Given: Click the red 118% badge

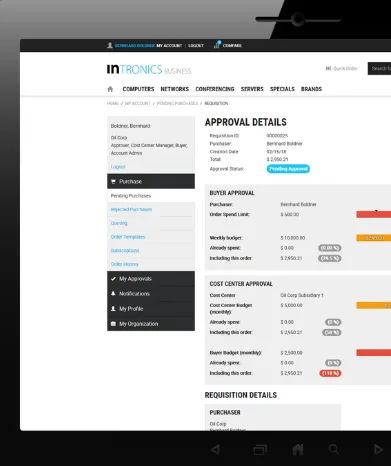Looking at the screenshot, I should pyautogui.click(x=330, y=373).
